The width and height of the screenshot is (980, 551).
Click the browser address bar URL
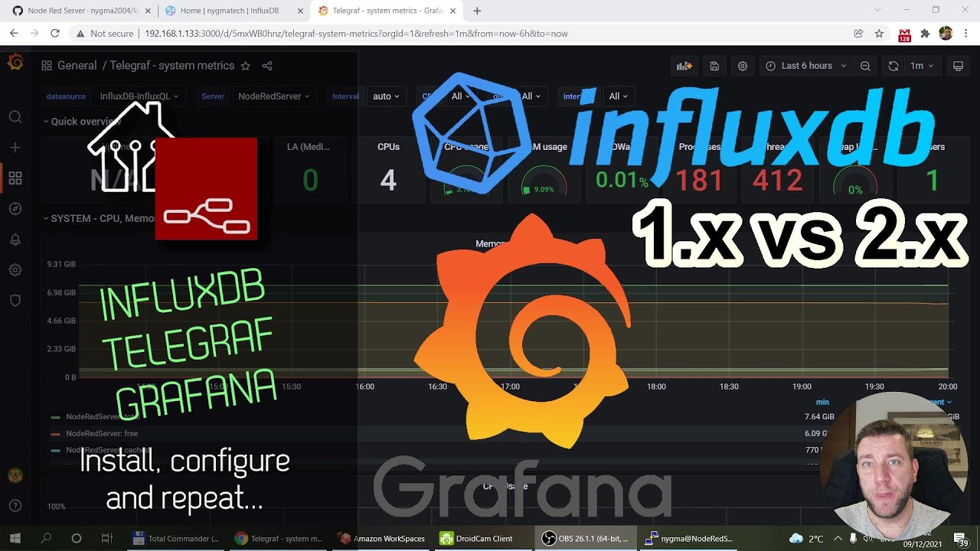[356, 34]
